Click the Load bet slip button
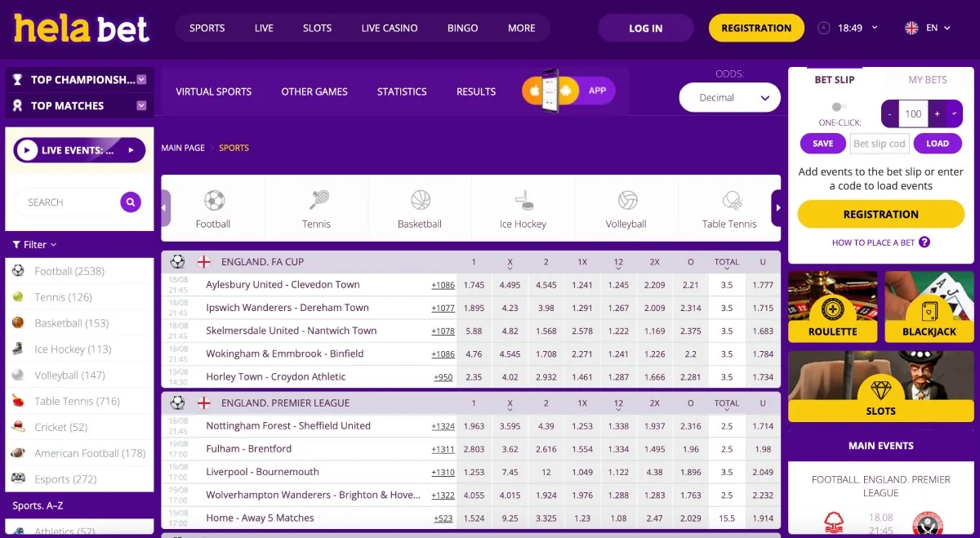This screenshot has height=538, width=980. 938,144
